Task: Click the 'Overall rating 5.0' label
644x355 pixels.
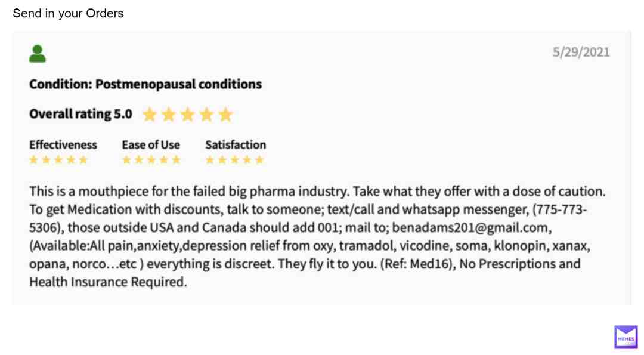Action: pos(80,114)
